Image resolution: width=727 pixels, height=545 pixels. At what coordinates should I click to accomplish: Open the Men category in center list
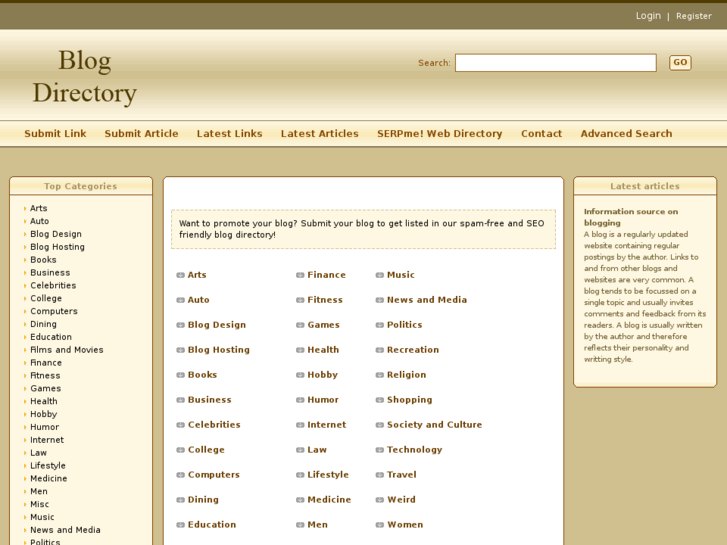coord(318,525)
